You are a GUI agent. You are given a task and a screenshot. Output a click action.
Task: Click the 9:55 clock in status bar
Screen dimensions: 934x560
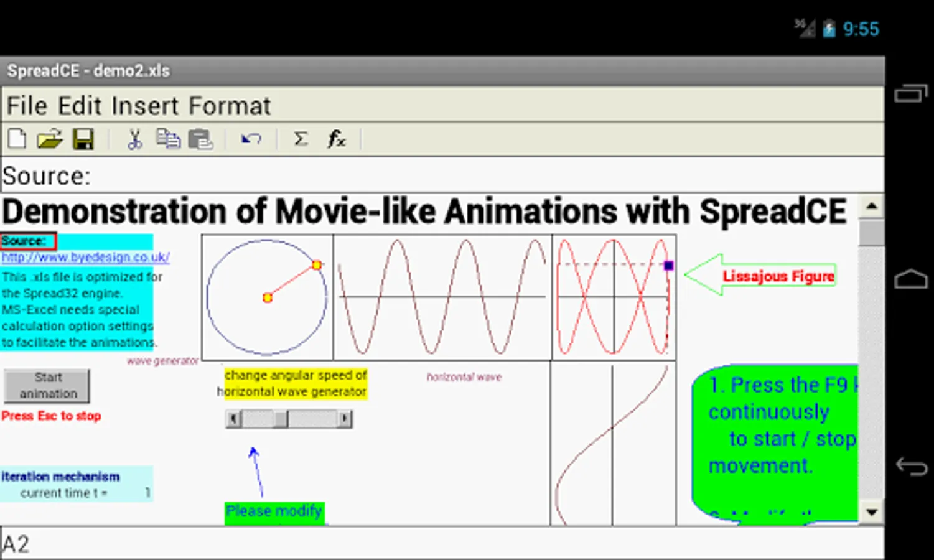pos(861,29)
